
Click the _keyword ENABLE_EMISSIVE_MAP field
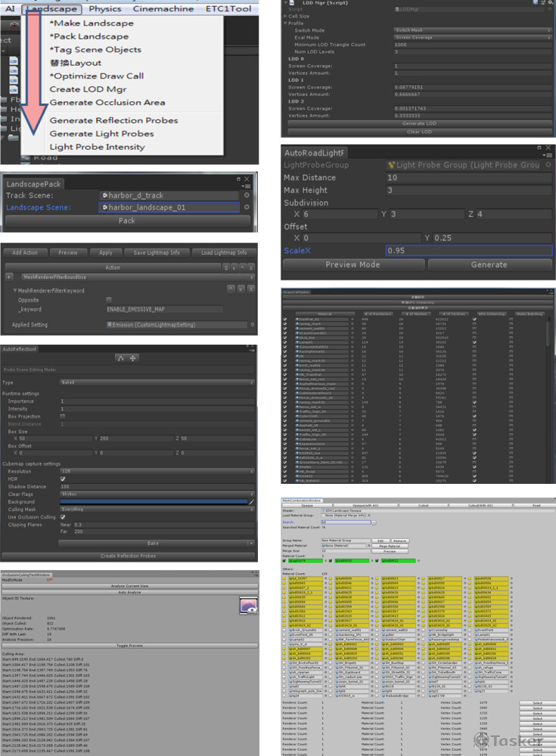(165, 309)
